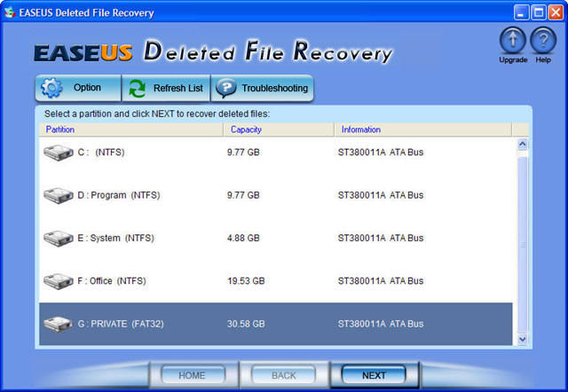The width and height of the screenshot is (568, 392).
Task: Close the EASEUS Deleted File Recovery window
Action: click(556, 12)
